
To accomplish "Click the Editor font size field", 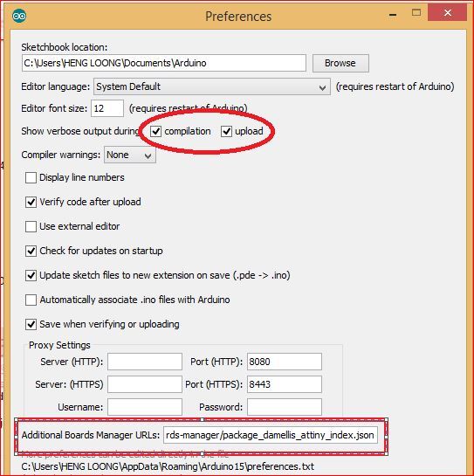I will (107, 108).
